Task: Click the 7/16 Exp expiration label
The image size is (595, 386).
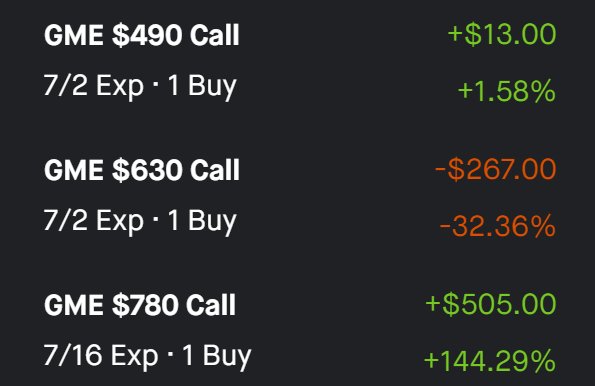Action: [x=101, y=356]
